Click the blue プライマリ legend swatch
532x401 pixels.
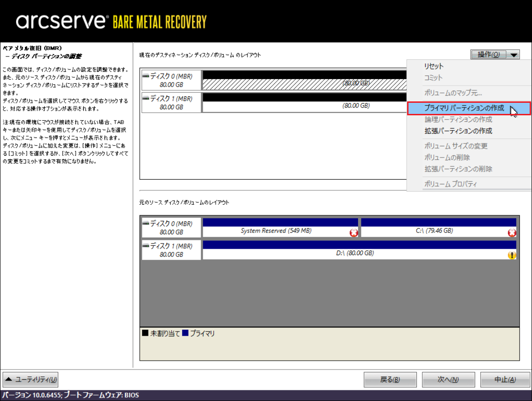click(x=185, y=333)
